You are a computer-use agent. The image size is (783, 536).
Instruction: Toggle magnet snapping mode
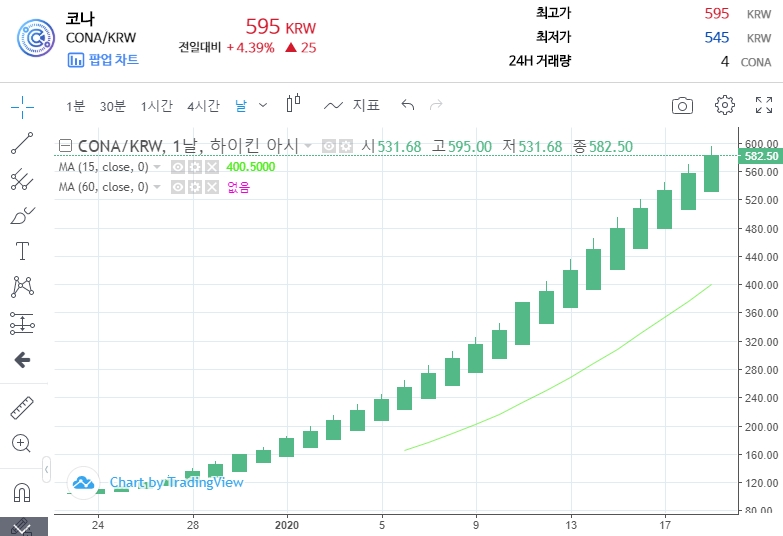[x=22, y=492]
